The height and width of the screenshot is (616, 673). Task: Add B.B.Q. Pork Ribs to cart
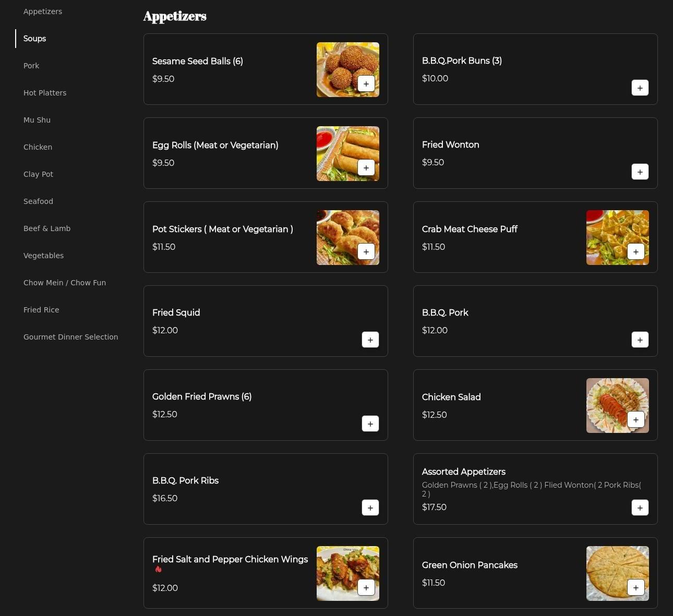(370, 508)
